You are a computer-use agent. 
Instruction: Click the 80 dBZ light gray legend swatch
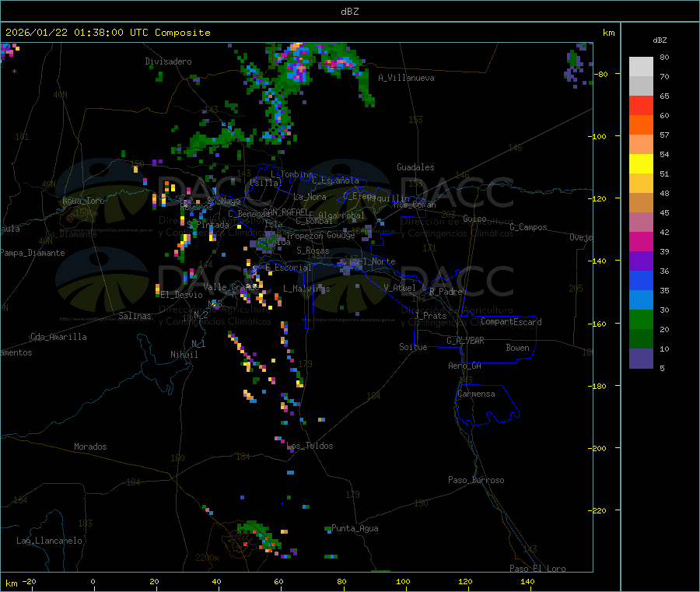(641, 67)
